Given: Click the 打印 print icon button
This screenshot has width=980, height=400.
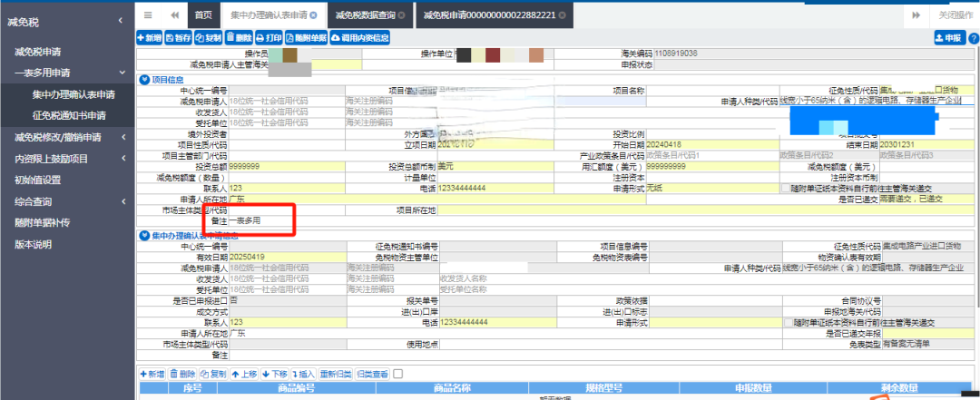Looking at the screenshot, I should [x=269, y=37].
